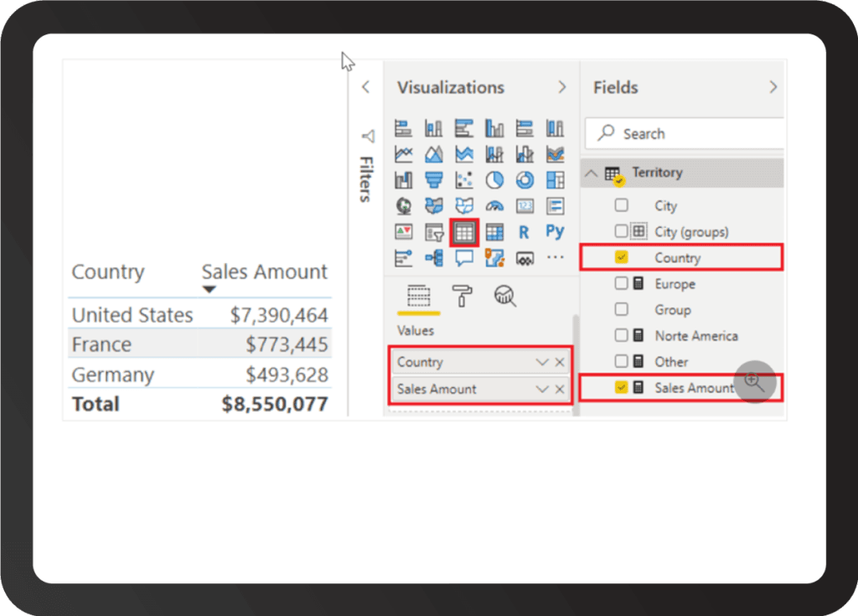858x616 pixels.
Task: Select the Table visualization icon
Action: click(464, 232)
